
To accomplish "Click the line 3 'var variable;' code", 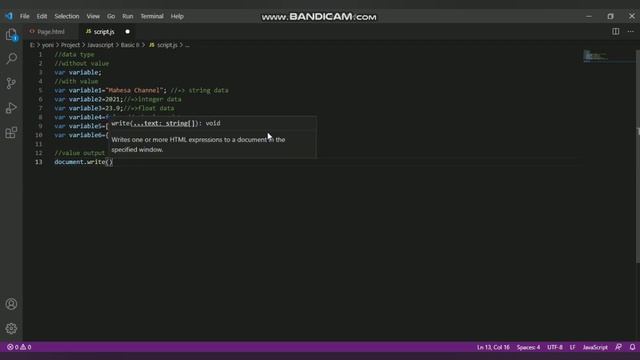I will pyautogui.click(x=78, y=72).
